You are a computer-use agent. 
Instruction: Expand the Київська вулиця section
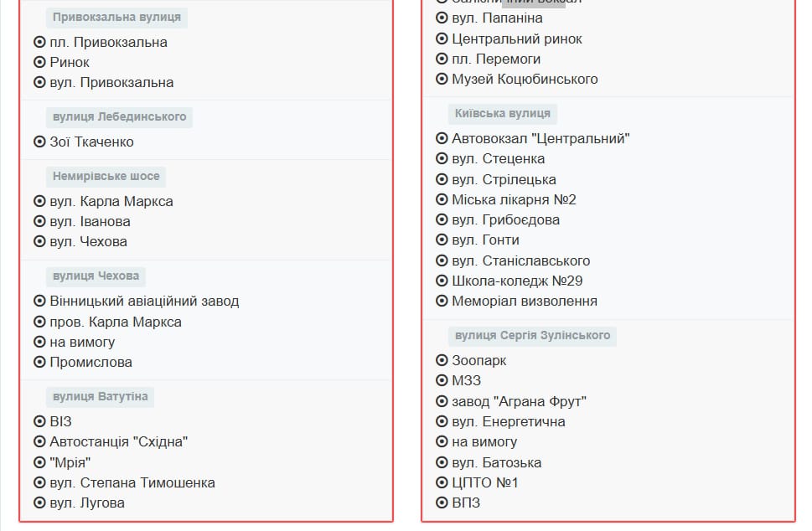tap(503, 114)
